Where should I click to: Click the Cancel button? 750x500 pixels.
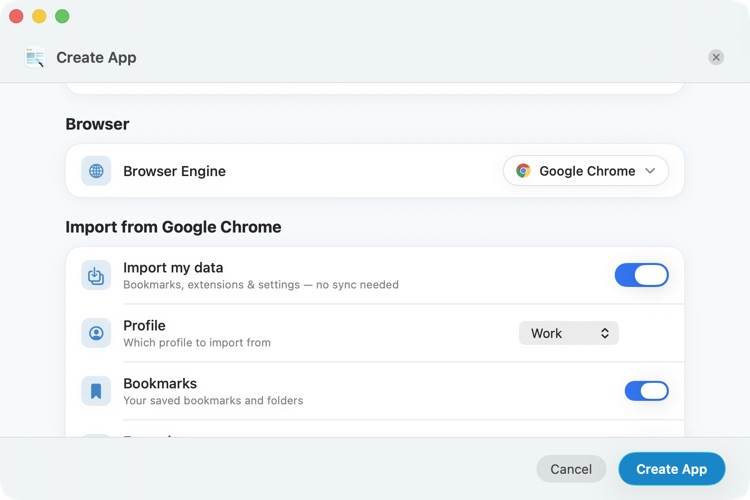(x=571, y=469)
